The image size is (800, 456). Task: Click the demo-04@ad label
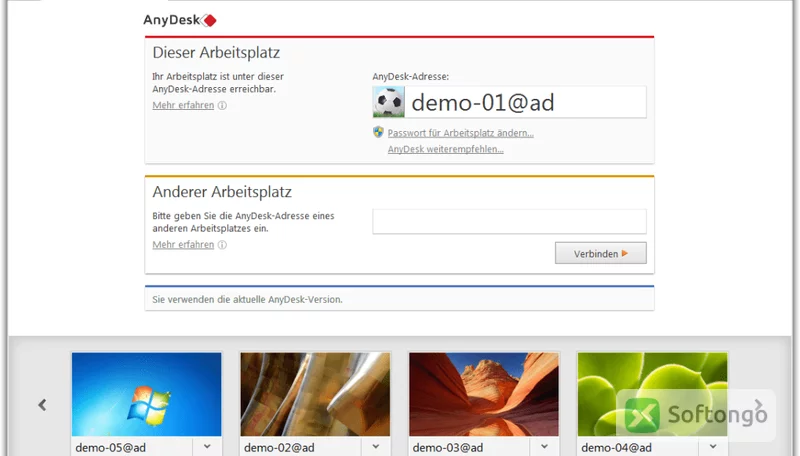click(x=616, y=447)
